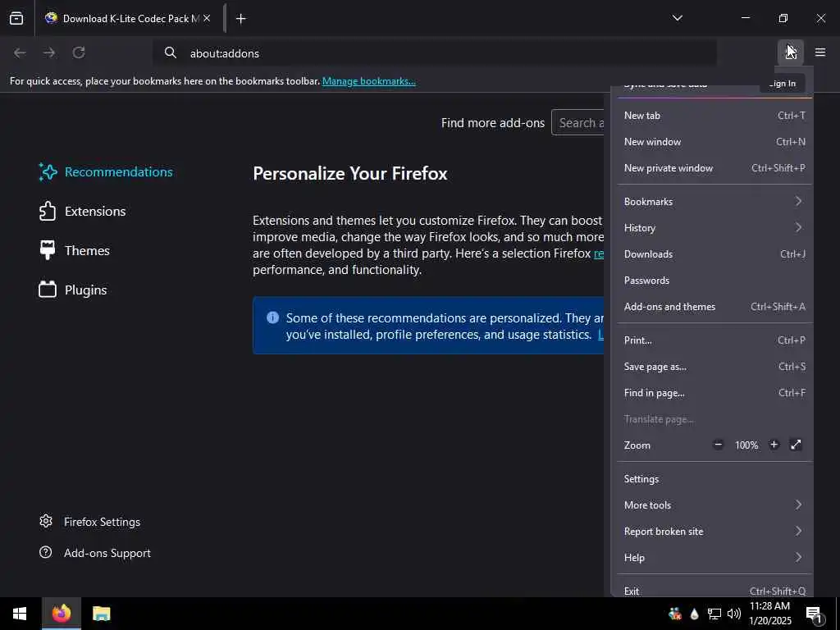Decrease zoom with the minus button
The width and height of the screenshot is (840, 630).
coord(718,445)
